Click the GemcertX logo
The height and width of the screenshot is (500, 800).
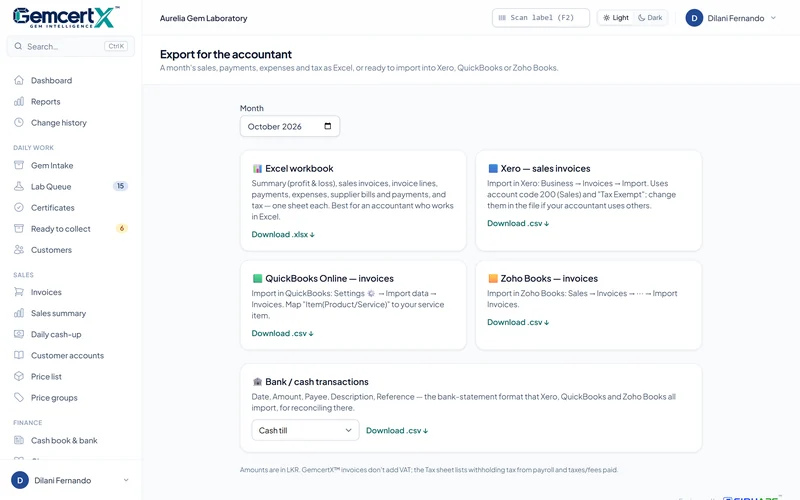[65, 17]
